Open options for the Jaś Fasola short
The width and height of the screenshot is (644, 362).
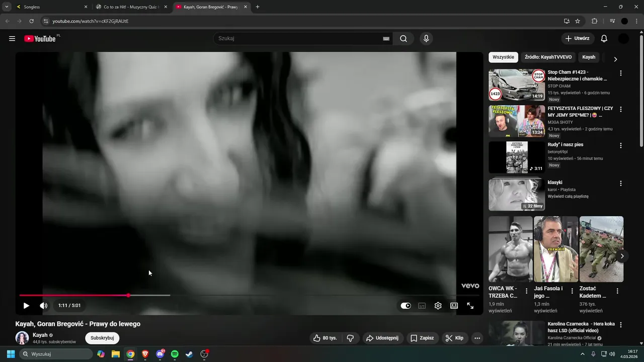572,291
